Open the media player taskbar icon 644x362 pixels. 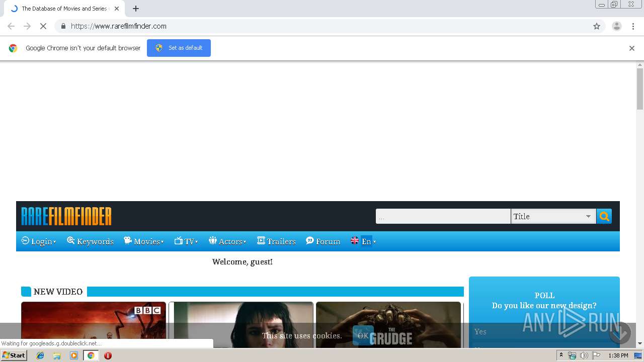[74, 355]
